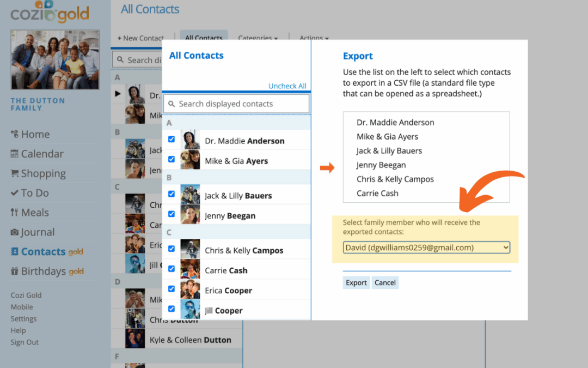Click the Sign Out link
The height and width of the screenshot is (368, 588).
pos(24,342)
